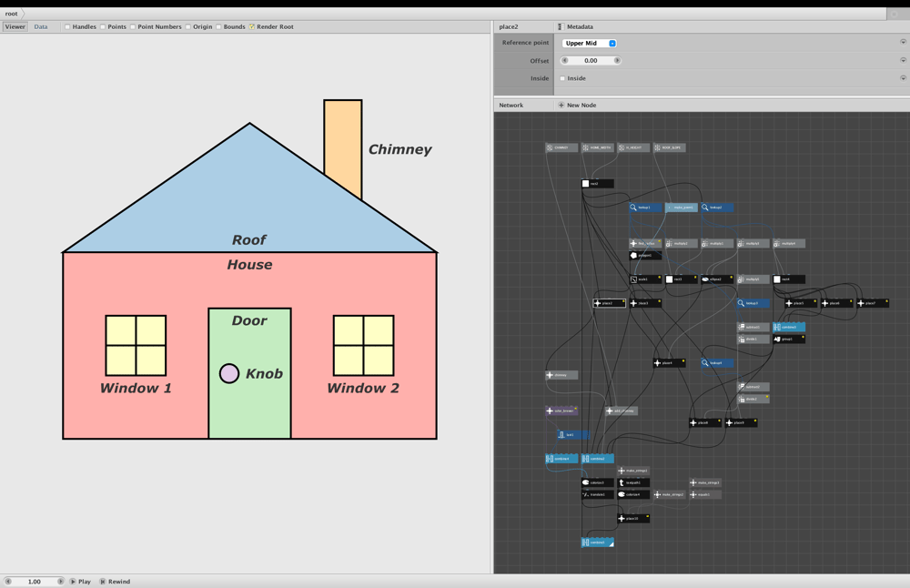Screen dimensions: 910x588
Task: Select the ROOF_SLOPE node
Action: pyautogui.click(x=669, y=147)
